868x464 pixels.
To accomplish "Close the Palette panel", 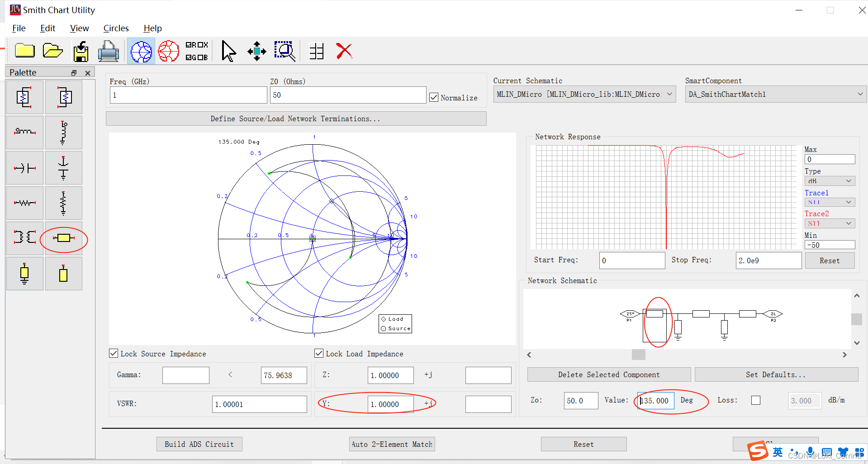I will point(88,73).
